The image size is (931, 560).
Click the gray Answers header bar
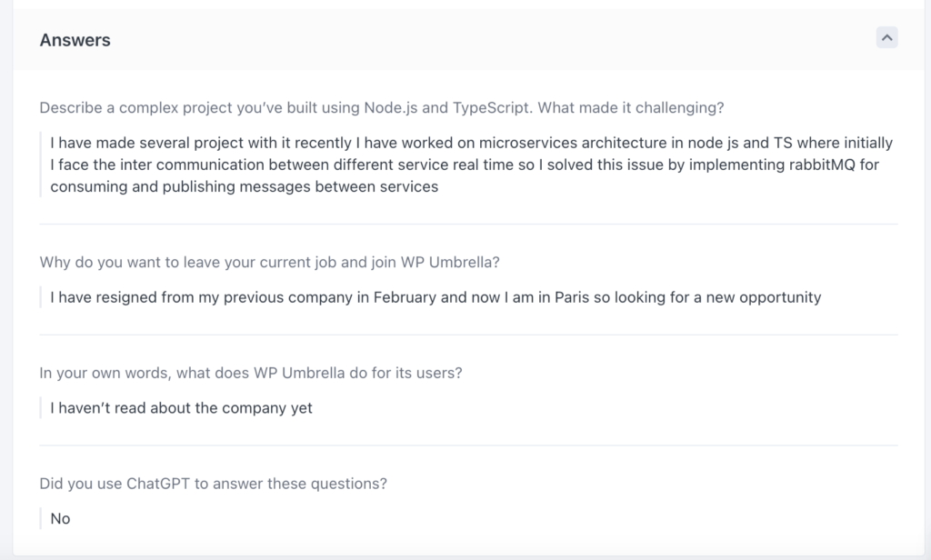tap(468, 39)
